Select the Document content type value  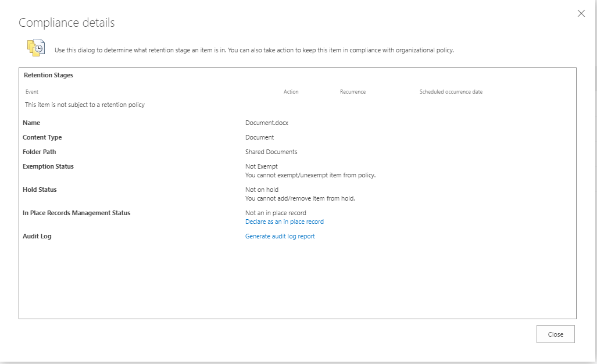click(259, 137)
